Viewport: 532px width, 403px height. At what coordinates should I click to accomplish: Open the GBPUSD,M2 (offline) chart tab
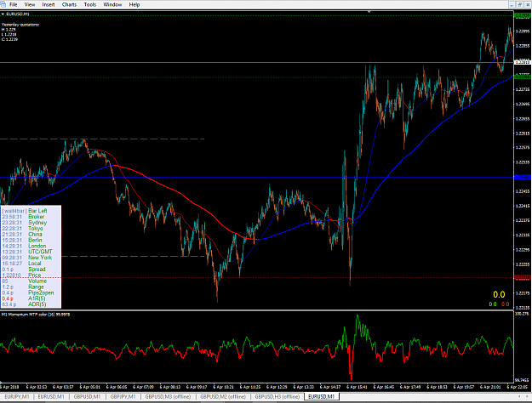(223, 396)
